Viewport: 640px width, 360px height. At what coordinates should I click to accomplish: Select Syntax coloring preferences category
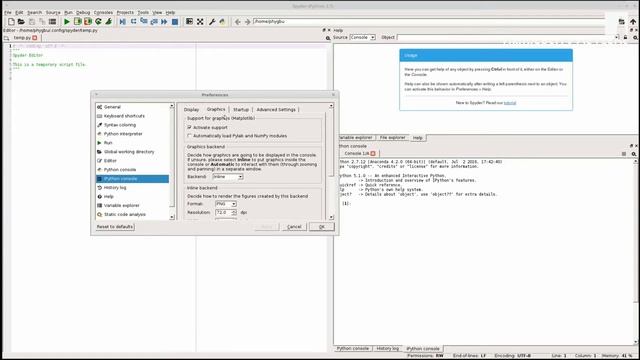click(x=132, y=125)
